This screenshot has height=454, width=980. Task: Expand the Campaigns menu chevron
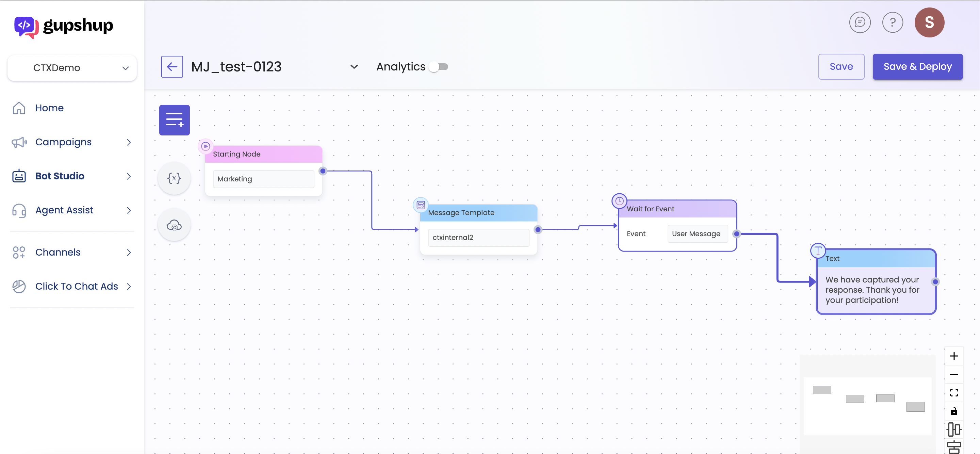(129, 142)
